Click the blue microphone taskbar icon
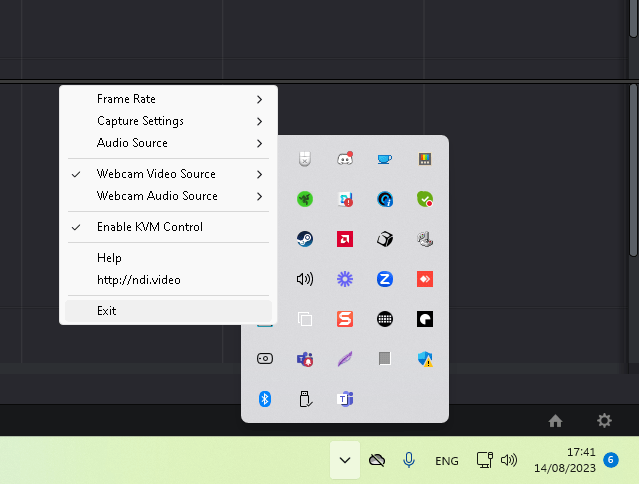Viewport: 639px width, 484px height. pyautogui.click(x=409, y=460)
